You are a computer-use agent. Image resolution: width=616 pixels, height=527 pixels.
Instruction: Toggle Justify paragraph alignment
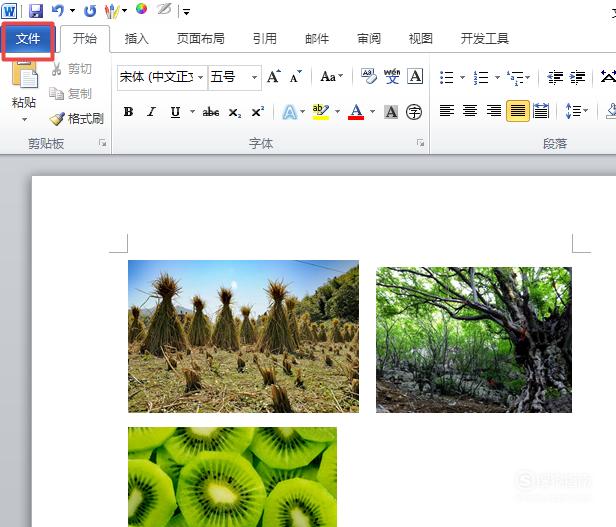pyautogui.click(x=517, y=111)
